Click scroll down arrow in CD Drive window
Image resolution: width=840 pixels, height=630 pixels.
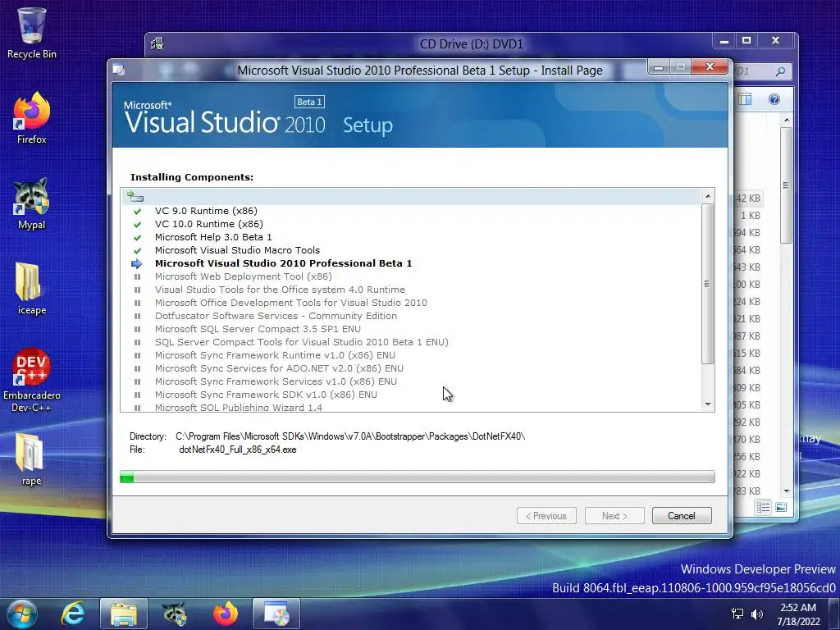coord(786,491)
